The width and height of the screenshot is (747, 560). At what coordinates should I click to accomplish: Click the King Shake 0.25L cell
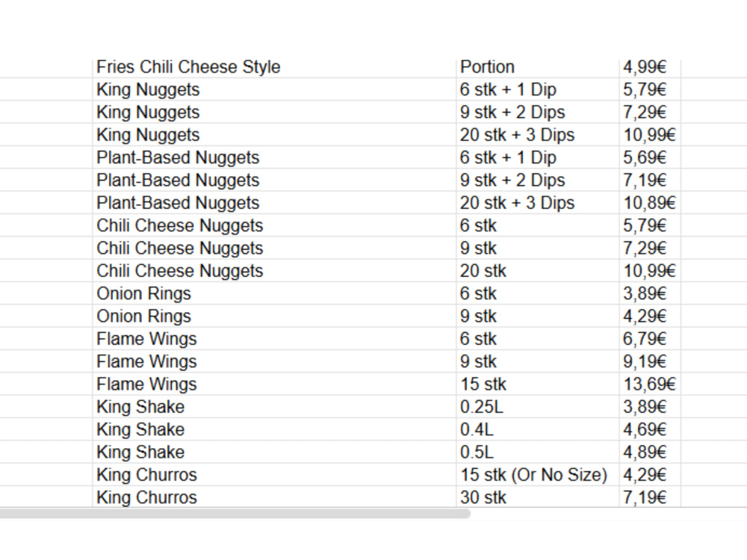point(537,407)
